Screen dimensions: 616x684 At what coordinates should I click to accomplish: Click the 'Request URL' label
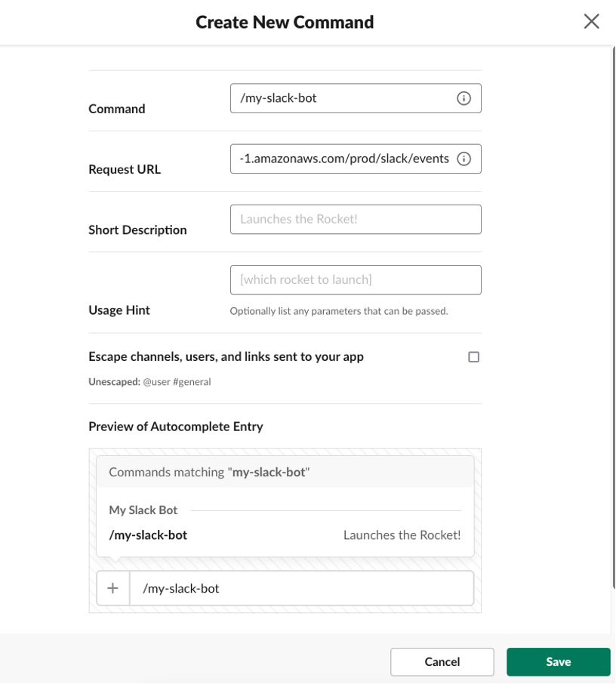[125, 169]
